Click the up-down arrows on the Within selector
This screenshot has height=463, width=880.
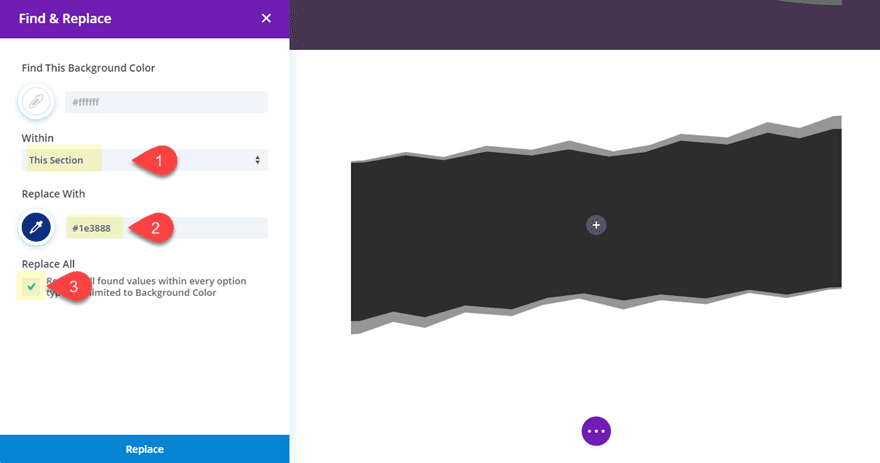257,160
